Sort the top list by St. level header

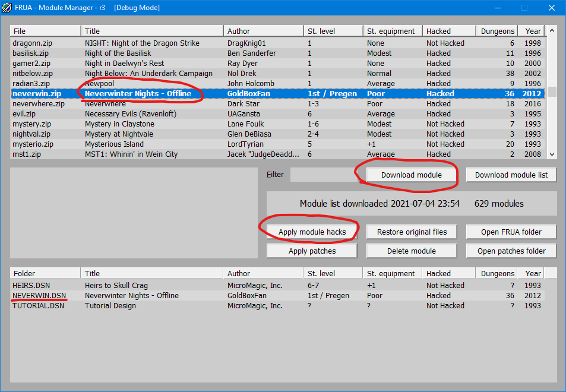pos(334,31)
